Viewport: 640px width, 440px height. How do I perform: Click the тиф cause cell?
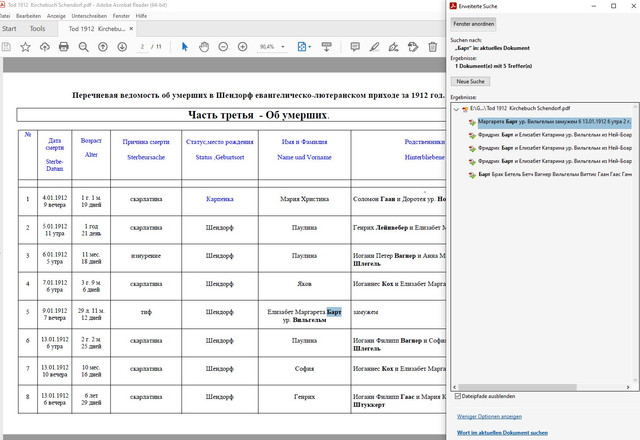pyautogui.click(x=146, y=312)
